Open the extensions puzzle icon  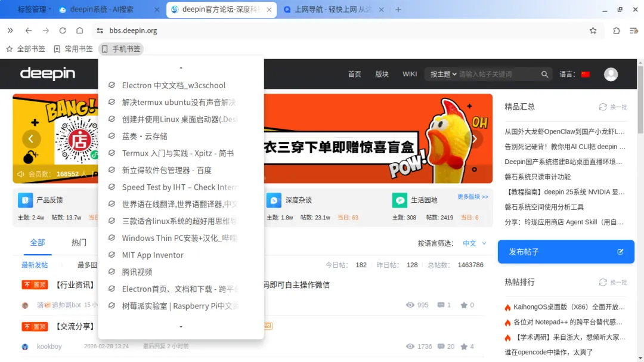pyautogui.click(x=617, y=30)
